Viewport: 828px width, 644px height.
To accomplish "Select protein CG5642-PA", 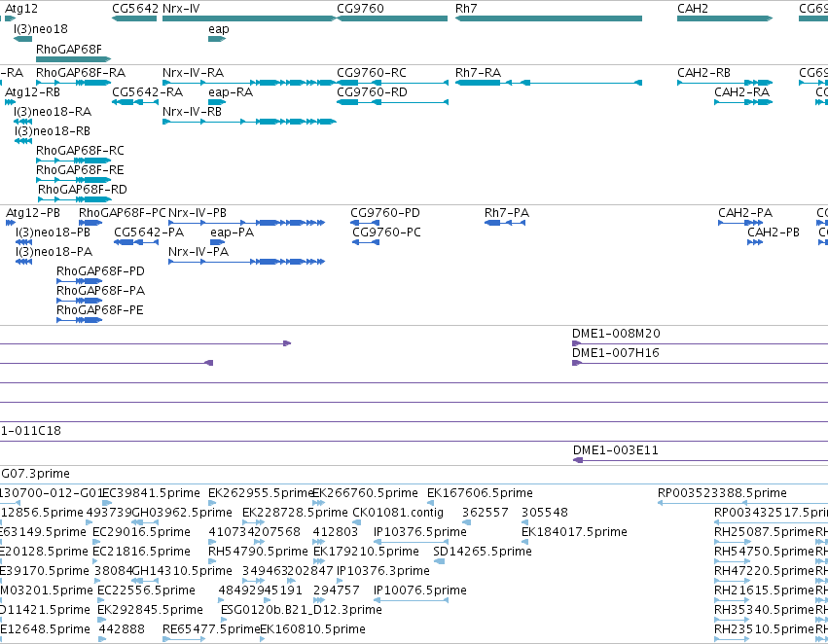I will pyautogui.click(x=149, y=233).
